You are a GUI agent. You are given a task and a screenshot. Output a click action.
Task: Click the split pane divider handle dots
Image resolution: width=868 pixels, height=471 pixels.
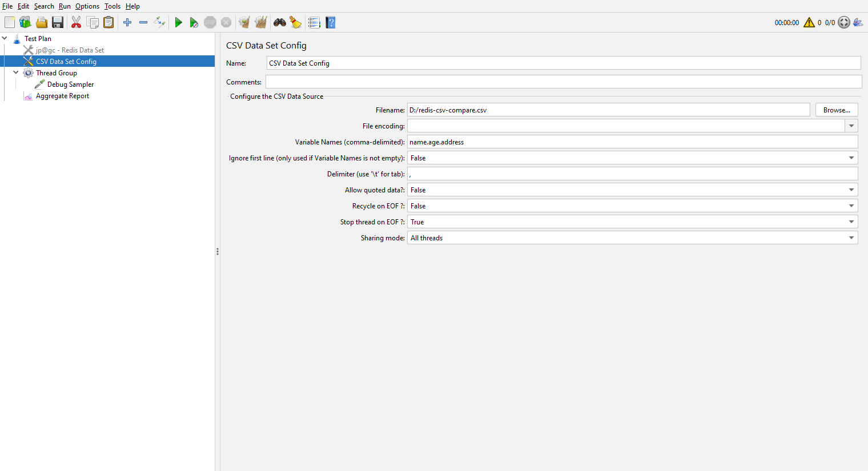point(218,251)
